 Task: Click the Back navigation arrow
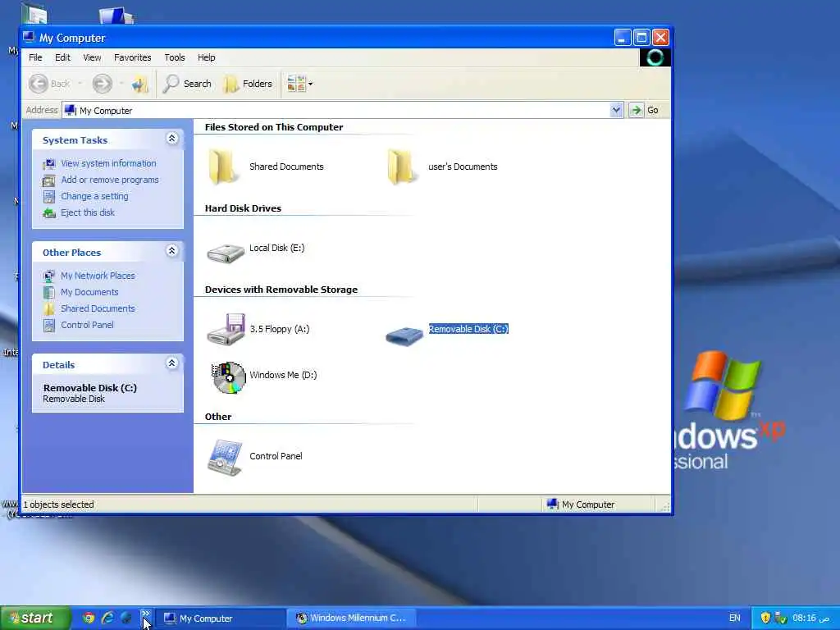39,84
